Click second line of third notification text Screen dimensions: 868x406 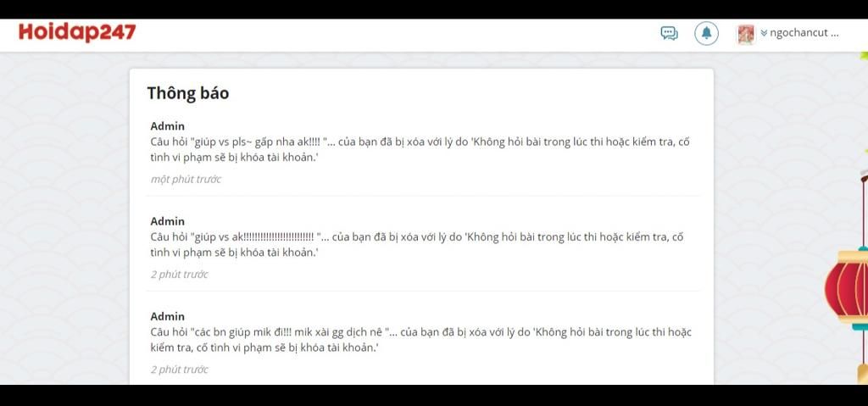pos(264,348)
